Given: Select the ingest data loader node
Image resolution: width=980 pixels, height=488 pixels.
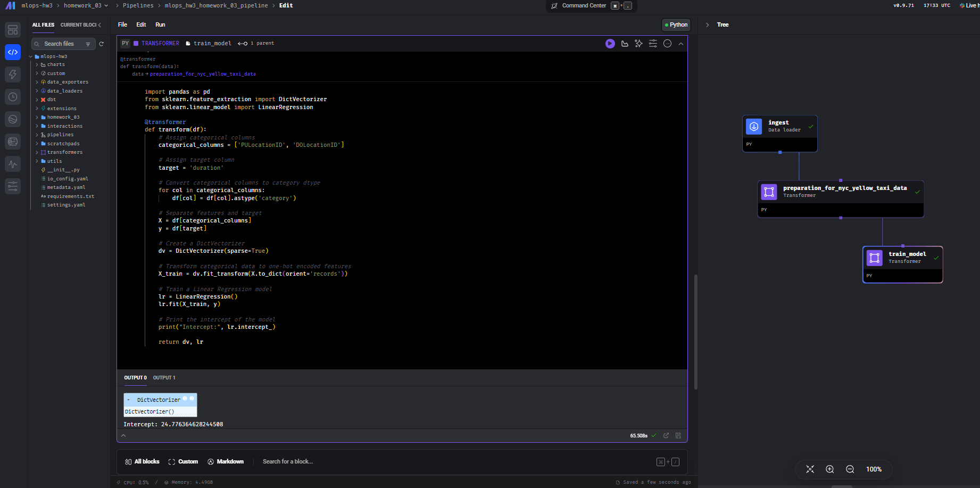Looking at the screenshot, I should point(780,134).
